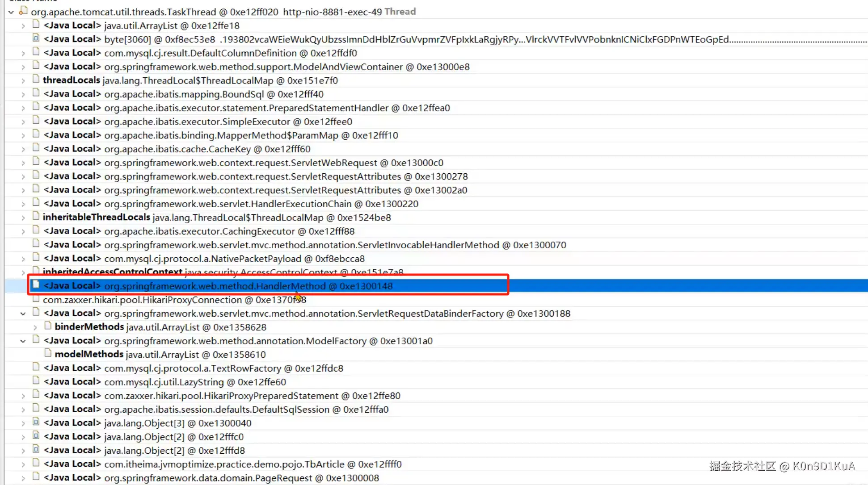Expand the threadLocals ThreadLocalMap entry

tap(23, 81)
